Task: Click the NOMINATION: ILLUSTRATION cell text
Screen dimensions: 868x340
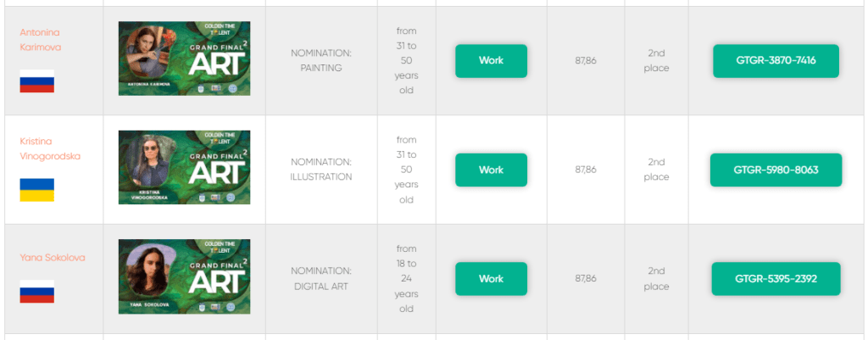Action: 320,170
